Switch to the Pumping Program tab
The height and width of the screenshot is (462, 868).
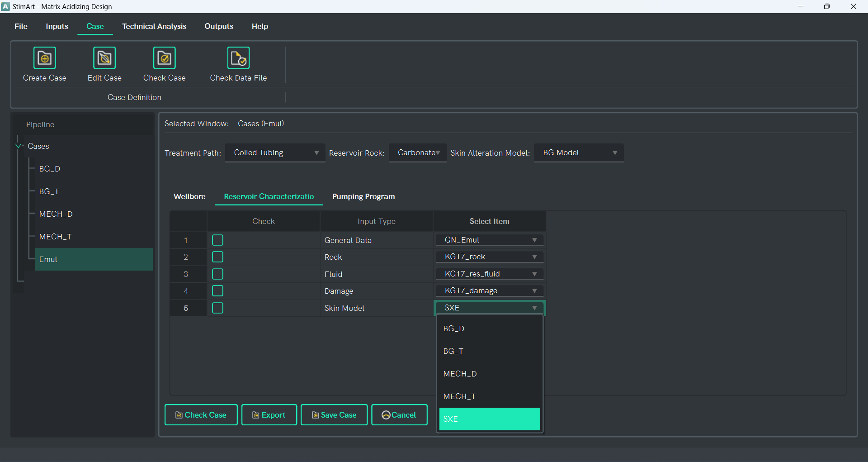pos(363,196)
